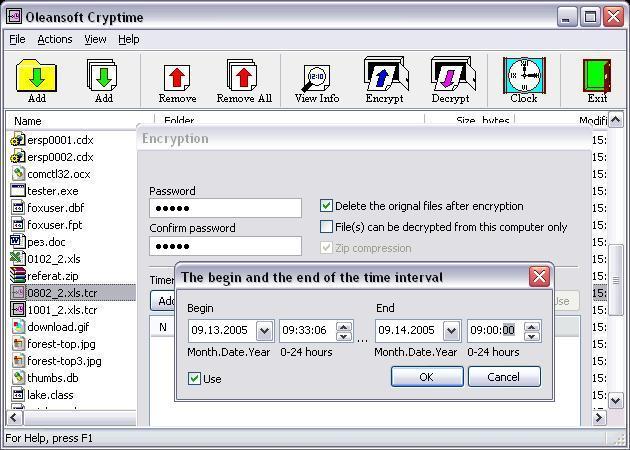Image resolution: width=630 pixels, height=450 pixels.
Task: Open Begin date dropdown calendar
Action: (264, 331)
